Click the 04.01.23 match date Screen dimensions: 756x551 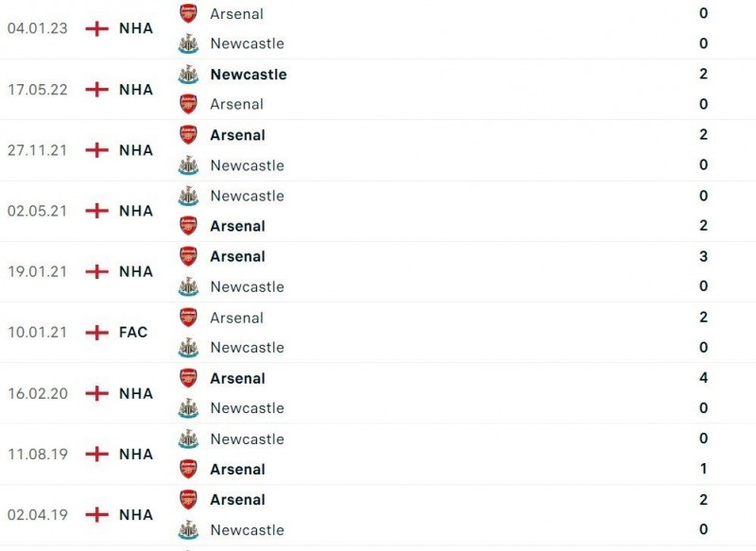tap(38, 28)
